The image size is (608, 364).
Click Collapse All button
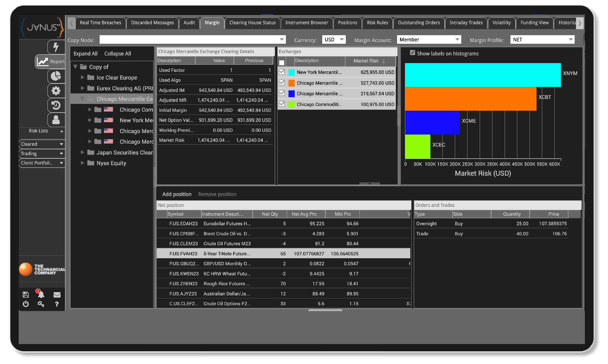pos(118,54)
